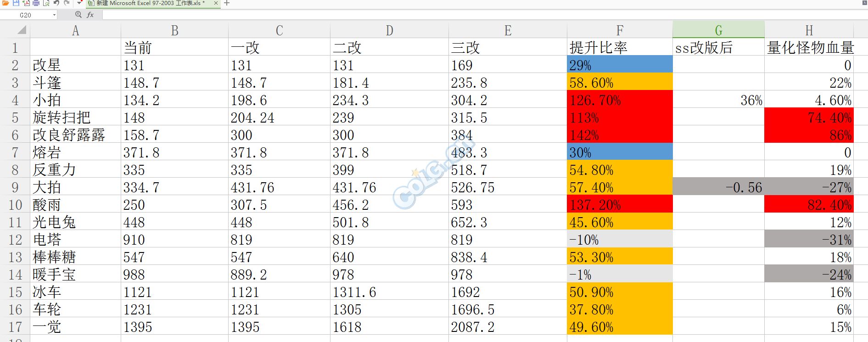Select the 棒棒糖 cell
Viewport: 868px width, 342px height.
[x=75, y=257]
